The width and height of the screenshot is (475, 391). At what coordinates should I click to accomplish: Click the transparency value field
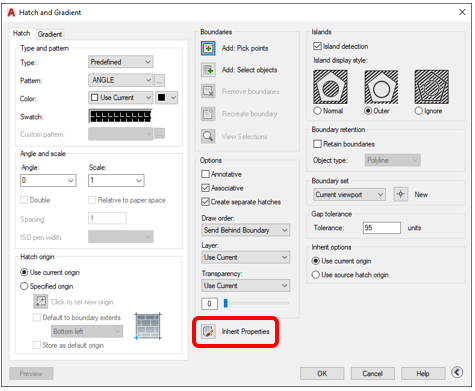pyautogui.click(x=209, y=303)
